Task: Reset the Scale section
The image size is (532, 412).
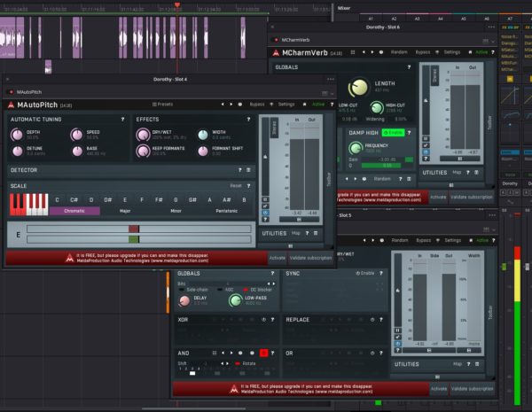Action: [x=236, y=186]
